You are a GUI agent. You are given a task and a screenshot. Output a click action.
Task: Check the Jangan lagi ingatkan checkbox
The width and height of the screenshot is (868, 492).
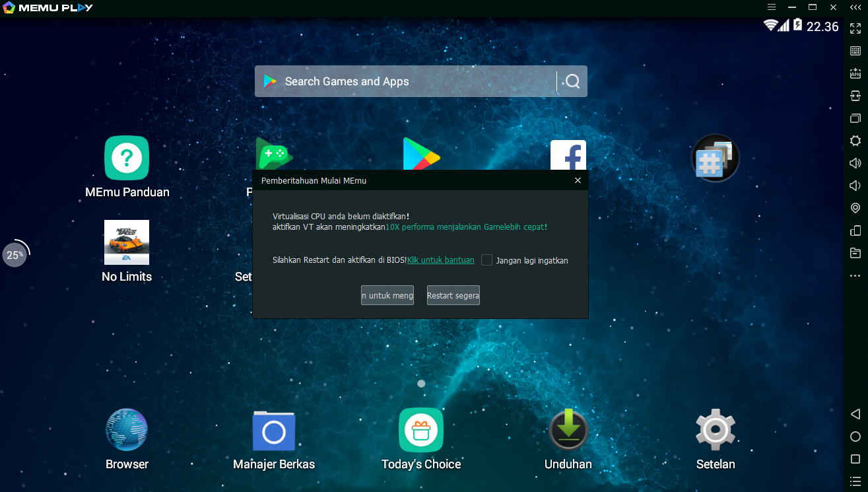[x=486, y=260]
